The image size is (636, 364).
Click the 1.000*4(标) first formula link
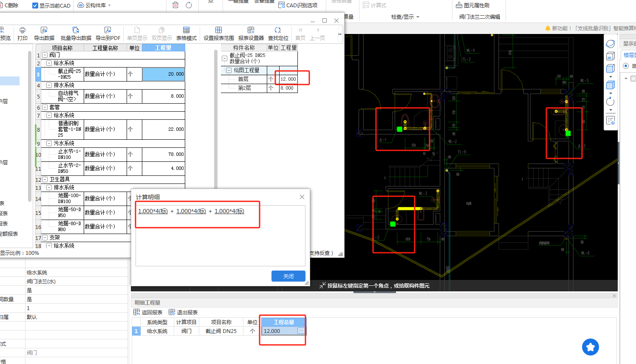[x=153, y=212]
